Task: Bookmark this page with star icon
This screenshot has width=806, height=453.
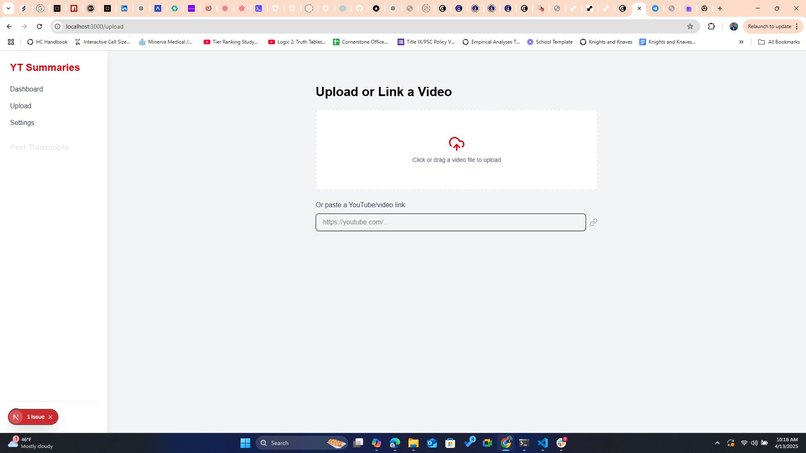Action: point(690,26)
